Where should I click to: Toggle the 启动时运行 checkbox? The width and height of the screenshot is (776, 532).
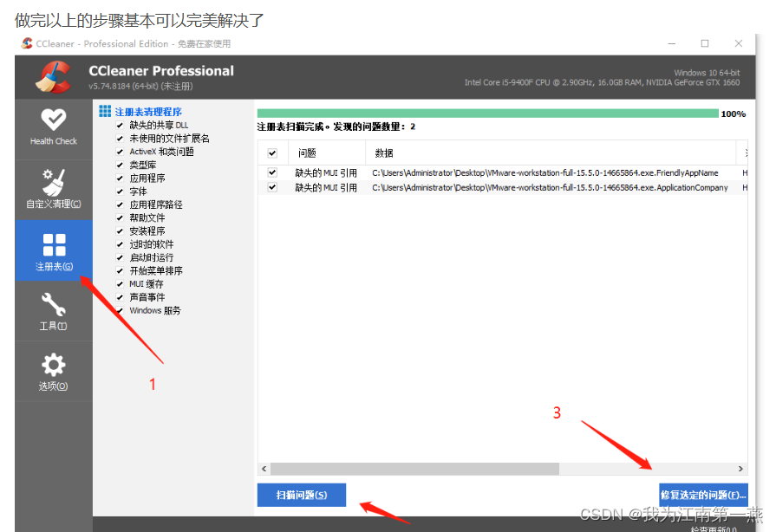(120, 257)
